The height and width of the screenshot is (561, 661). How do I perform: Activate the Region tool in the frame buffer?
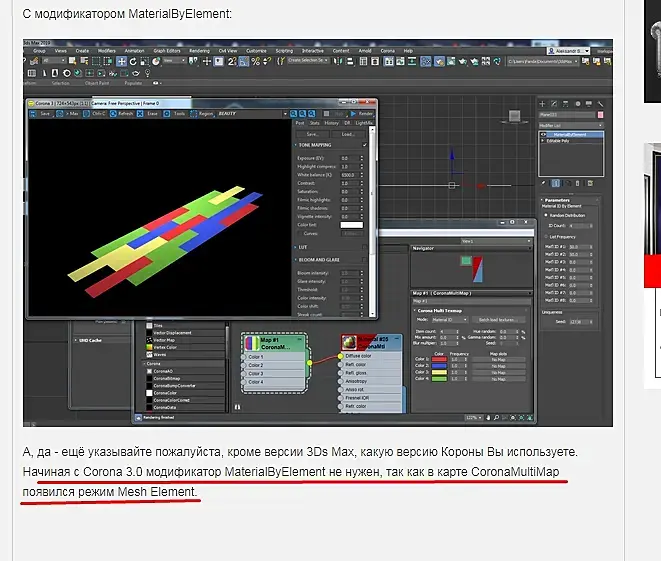tap(202, 114)
